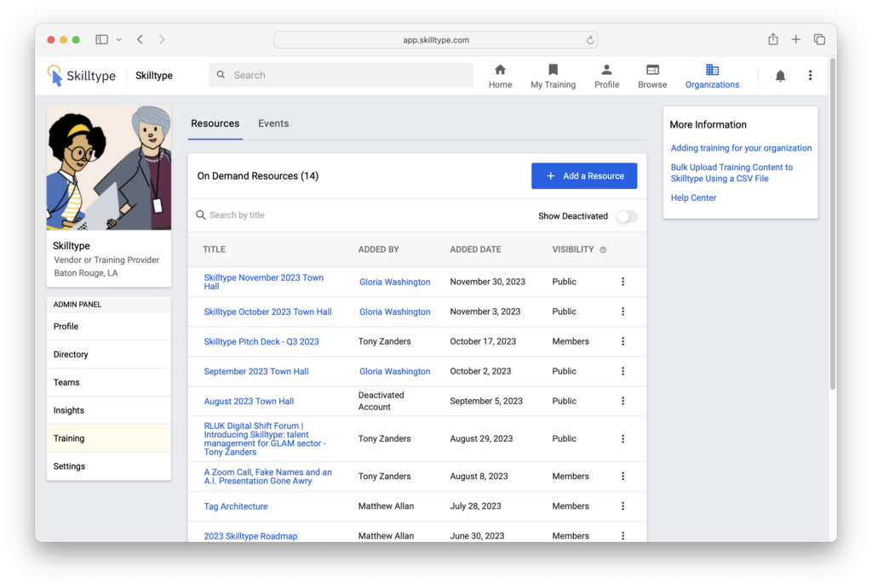Screen dimensions: 872x588
Task: Go to Profile person icon
Action: click(x=606, y=70)
